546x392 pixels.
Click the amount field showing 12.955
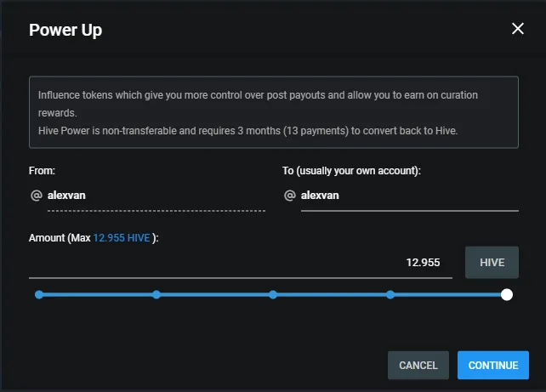tap(241, 263)
